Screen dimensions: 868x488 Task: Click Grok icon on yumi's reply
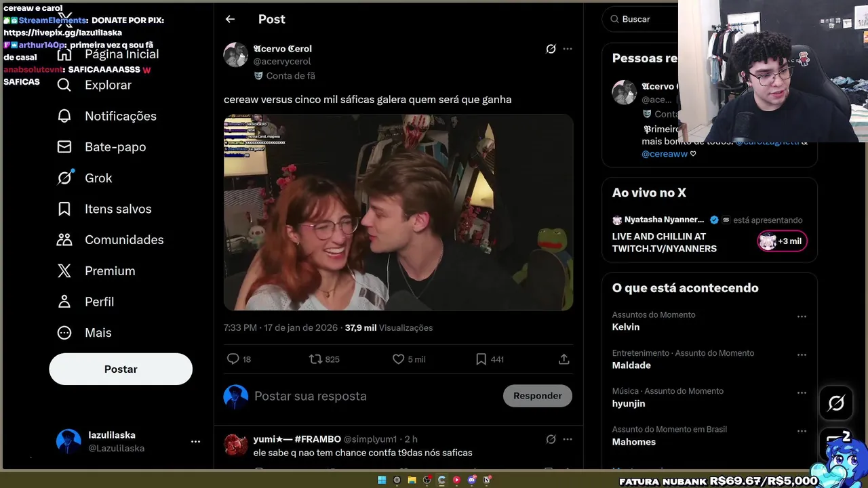(551, 439)
